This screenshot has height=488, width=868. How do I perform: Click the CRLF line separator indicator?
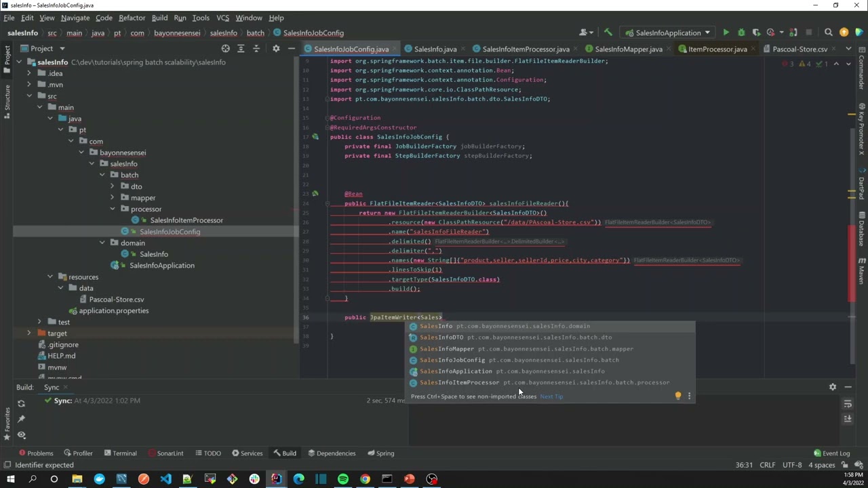tap(768, 465)
